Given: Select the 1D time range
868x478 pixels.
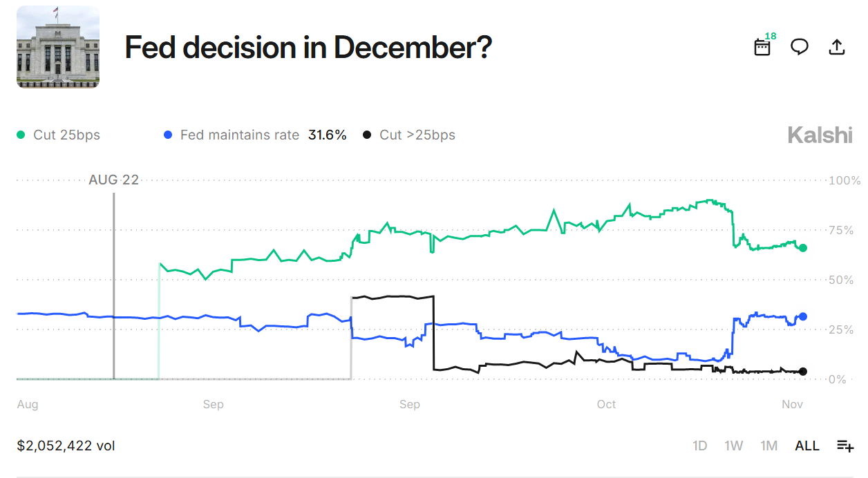Looking at the screenshot, I should [x=700, y=446].
